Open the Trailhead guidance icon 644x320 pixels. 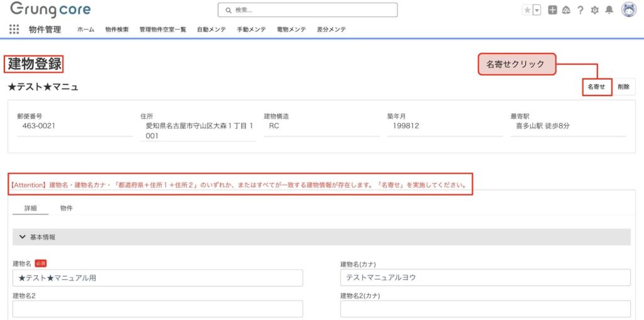pos(566,10)
